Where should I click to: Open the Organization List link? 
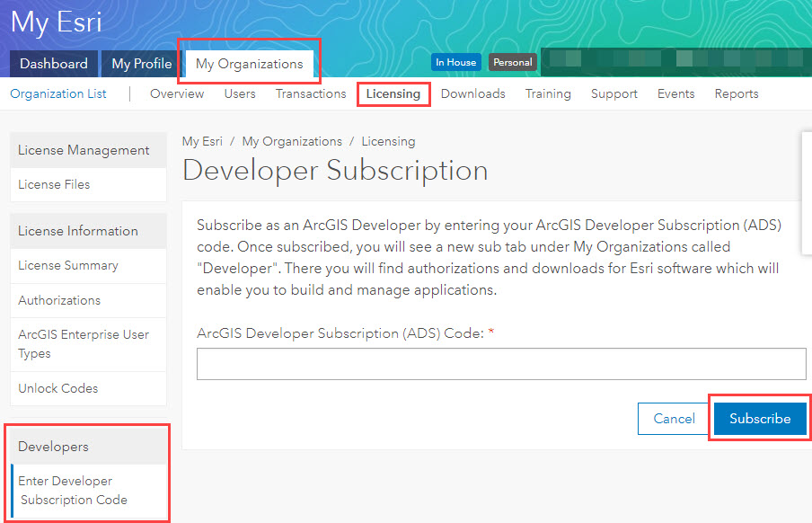[x=58, y=93]
